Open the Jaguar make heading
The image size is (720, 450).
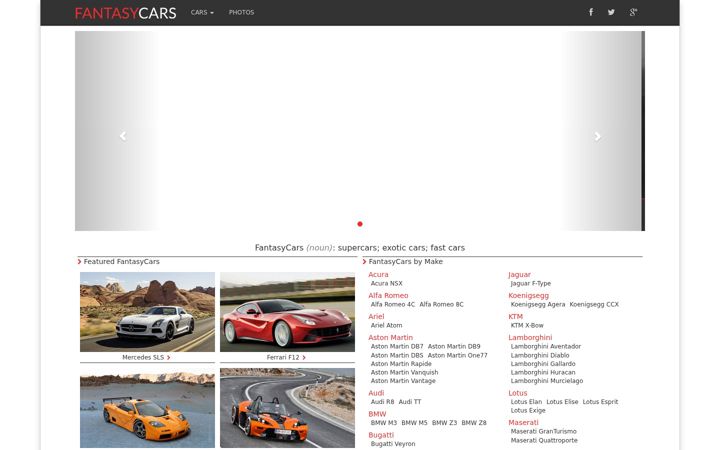(519, 275)
